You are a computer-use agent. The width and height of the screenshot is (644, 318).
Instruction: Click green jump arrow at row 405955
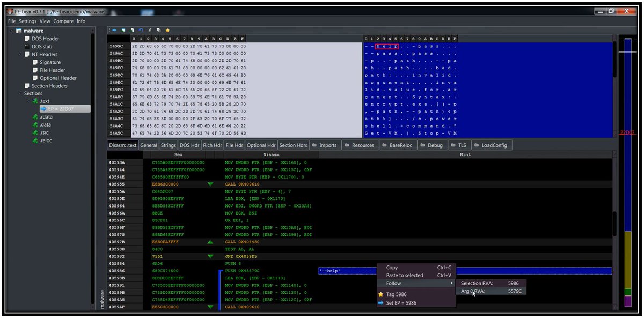pos(210,184)
